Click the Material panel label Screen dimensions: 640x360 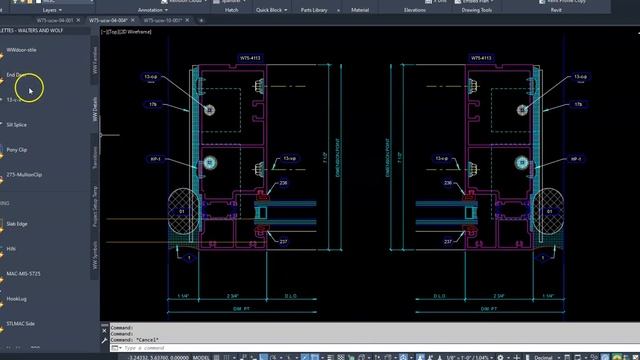pyautogui.click(x=360, y=10)
